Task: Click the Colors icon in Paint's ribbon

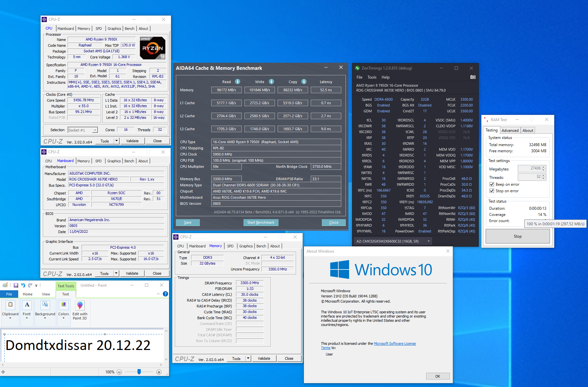Action: tap(64, 305)
